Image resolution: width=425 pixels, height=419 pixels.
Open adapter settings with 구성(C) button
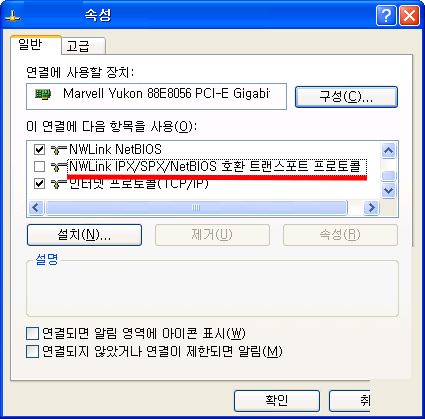[x=346, y=97]
